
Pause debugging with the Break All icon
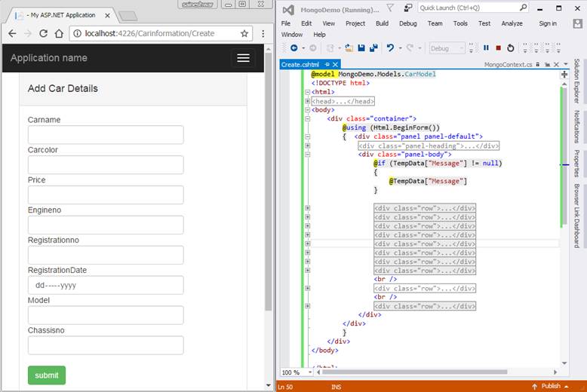(486, 48)
